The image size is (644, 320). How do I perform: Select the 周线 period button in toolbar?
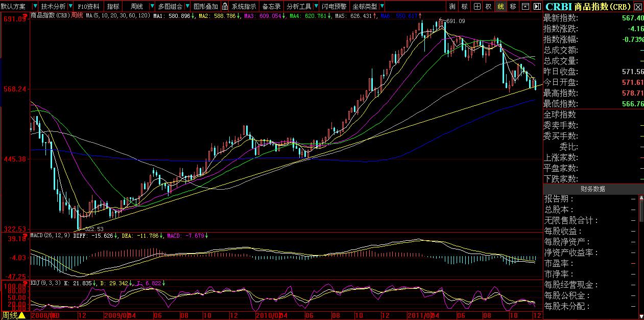[137, 7]
